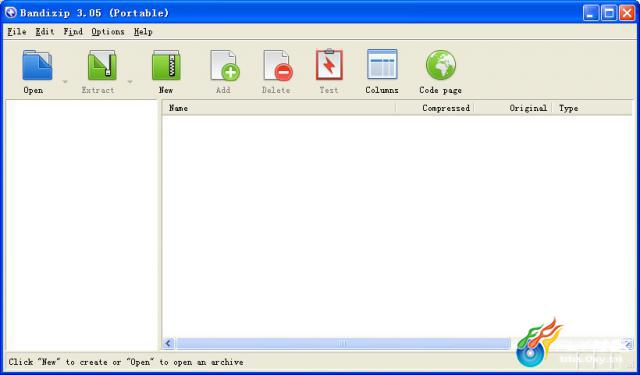This screenshot has width=640, height=375.
Task: Open the Help menu
Action: (x=143, y=31)
